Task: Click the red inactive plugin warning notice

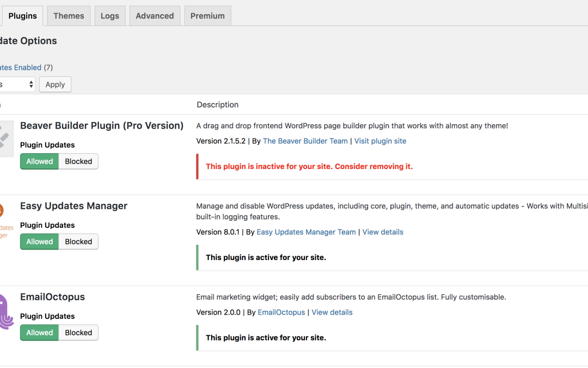Action: (392, 167)
